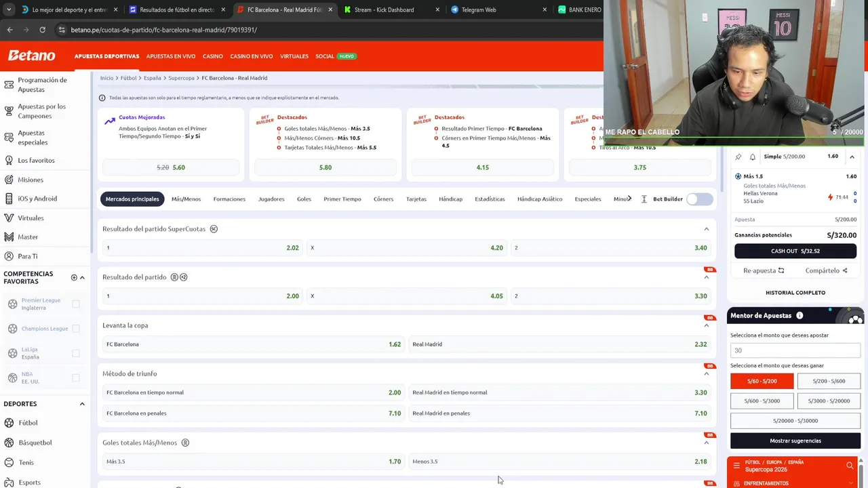Open the Apuestas en Vivo menu
The height and width of the screenshot is (488, 868).
click(x=171, y=56)
